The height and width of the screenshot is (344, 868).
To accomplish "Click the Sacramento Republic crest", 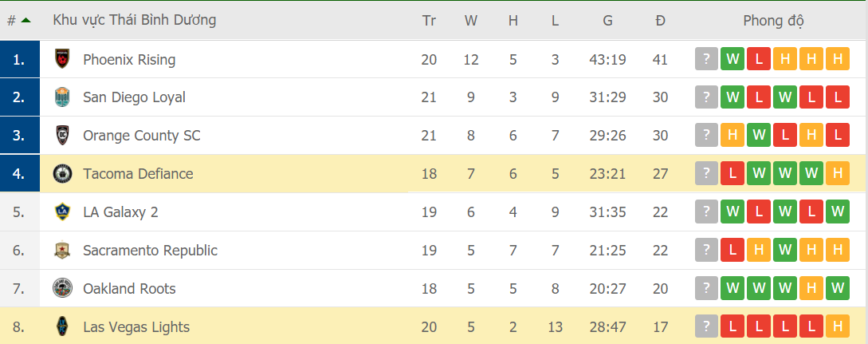I will coord(62,251).
